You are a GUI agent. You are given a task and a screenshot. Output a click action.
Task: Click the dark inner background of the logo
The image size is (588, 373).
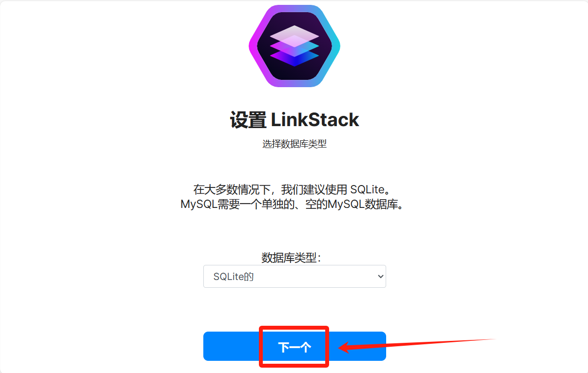tap(294, 73)
